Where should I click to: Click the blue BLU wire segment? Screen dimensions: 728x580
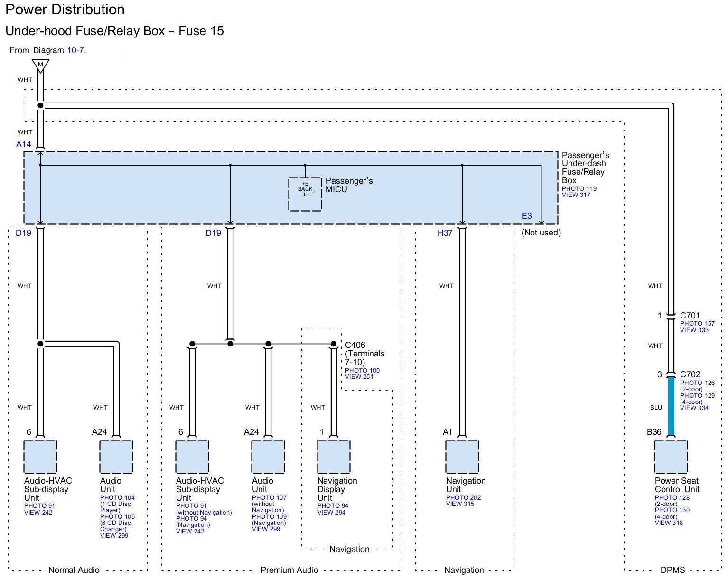671,406
